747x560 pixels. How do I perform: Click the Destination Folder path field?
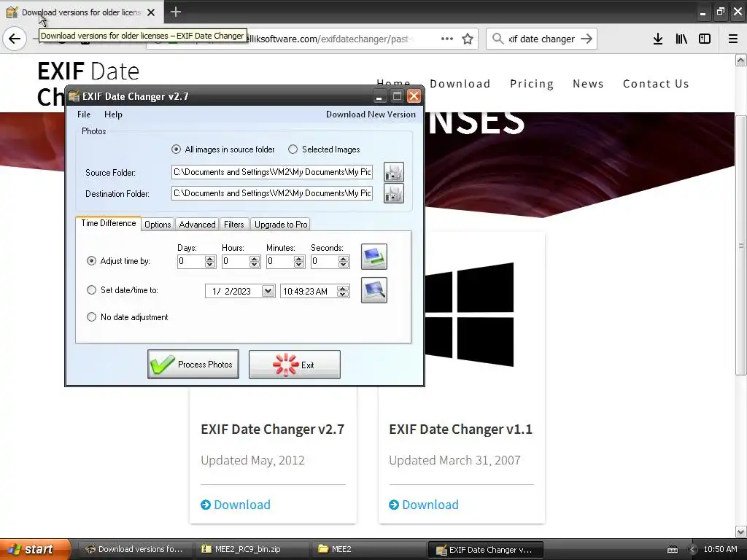point(271,193)
